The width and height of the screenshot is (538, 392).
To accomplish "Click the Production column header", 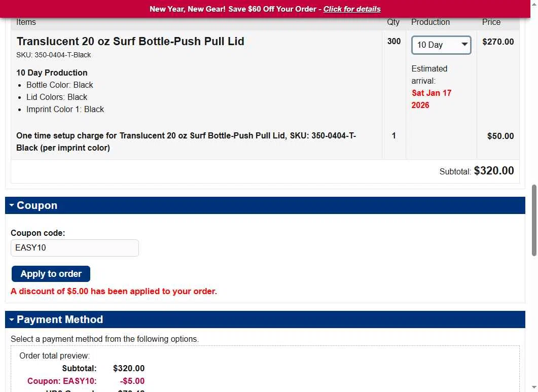I will pyautogui.click(x=430, y=22).
